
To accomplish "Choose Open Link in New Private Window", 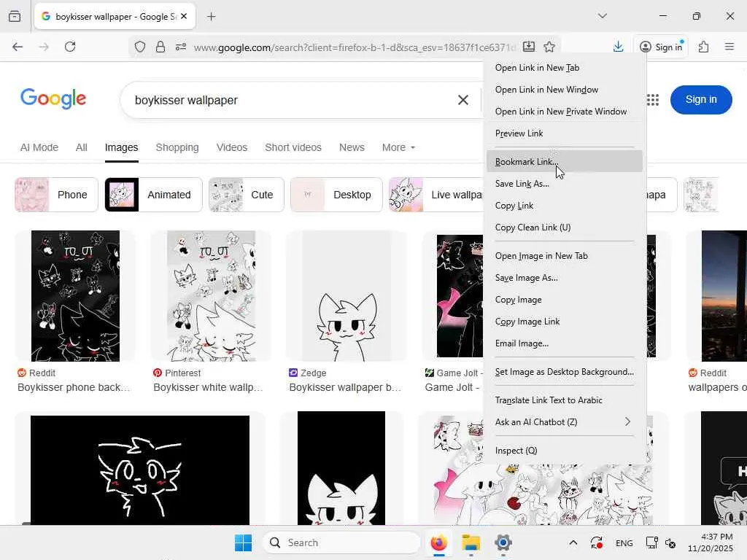I will coord(565,112).
